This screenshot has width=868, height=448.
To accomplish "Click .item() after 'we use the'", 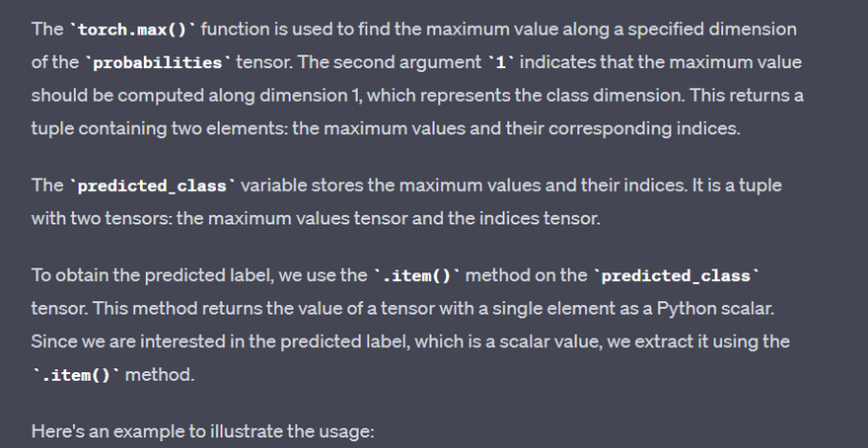I will click(415, 276).
